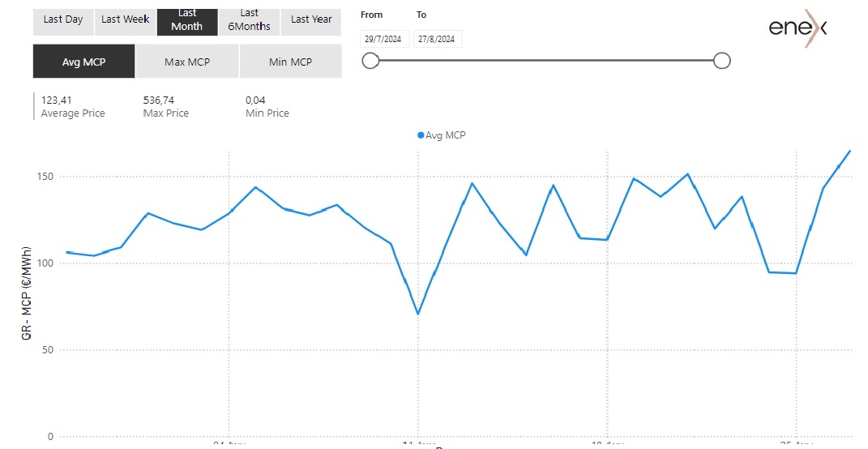
Task: Click the From date field 29/7/2024
Action: 385,39
